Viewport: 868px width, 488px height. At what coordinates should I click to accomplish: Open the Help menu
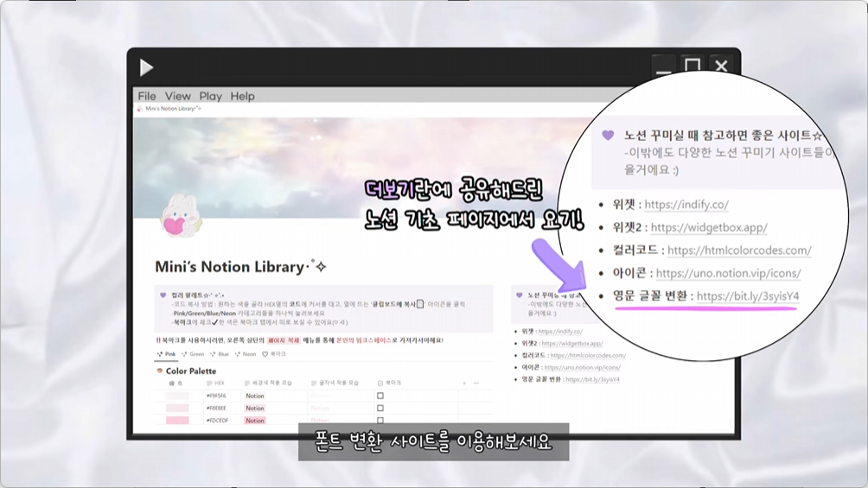tap(242, 96)
